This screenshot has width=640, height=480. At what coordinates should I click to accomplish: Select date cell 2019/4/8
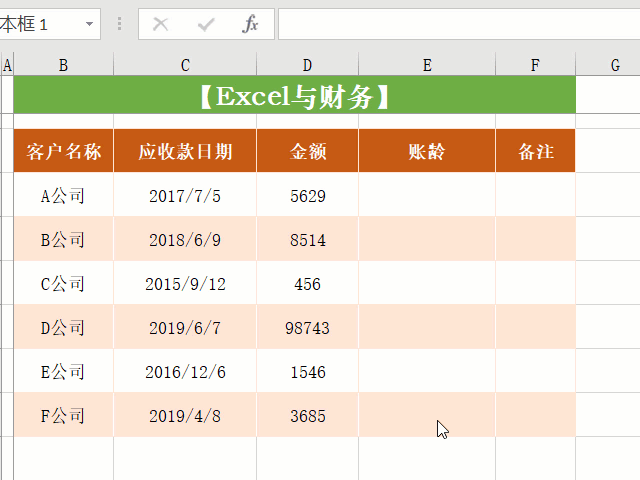pos(185,415)
